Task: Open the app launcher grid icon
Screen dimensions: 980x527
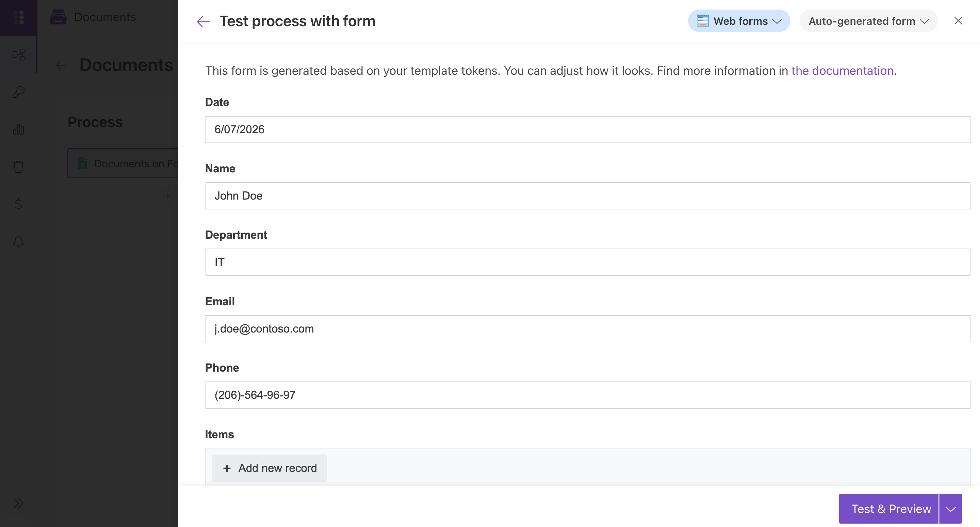Action: 19,17
